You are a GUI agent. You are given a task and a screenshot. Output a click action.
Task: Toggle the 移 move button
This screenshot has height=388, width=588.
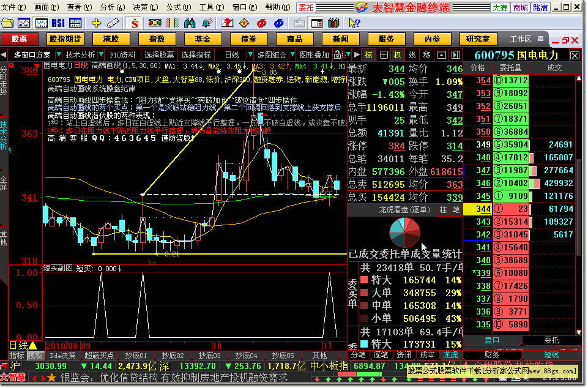tap(426, 55)
